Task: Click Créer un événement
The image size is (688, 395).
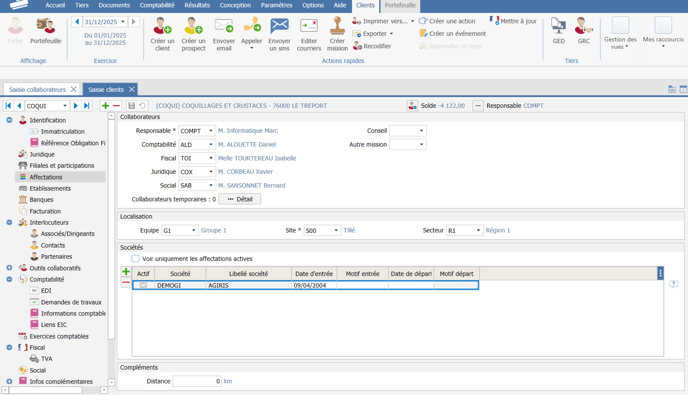Action: pyautogui.click(x=452, y=33)
